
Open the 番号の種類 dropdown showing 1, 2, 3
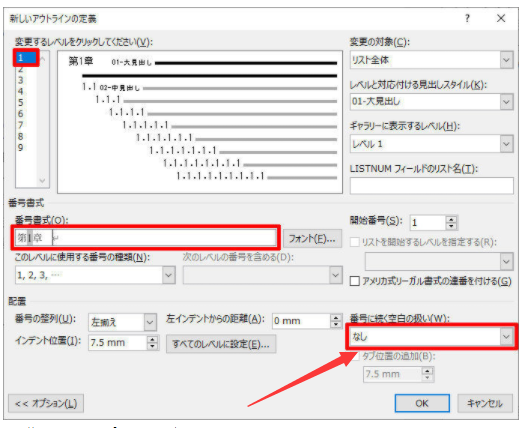pyautogui.click(x=168, y=275)
